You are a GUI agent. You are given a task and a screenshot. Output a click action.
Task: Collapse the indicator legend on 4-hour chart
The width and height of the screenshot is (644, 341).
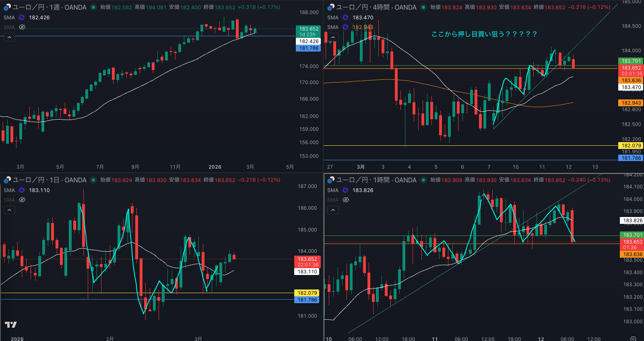333,37
